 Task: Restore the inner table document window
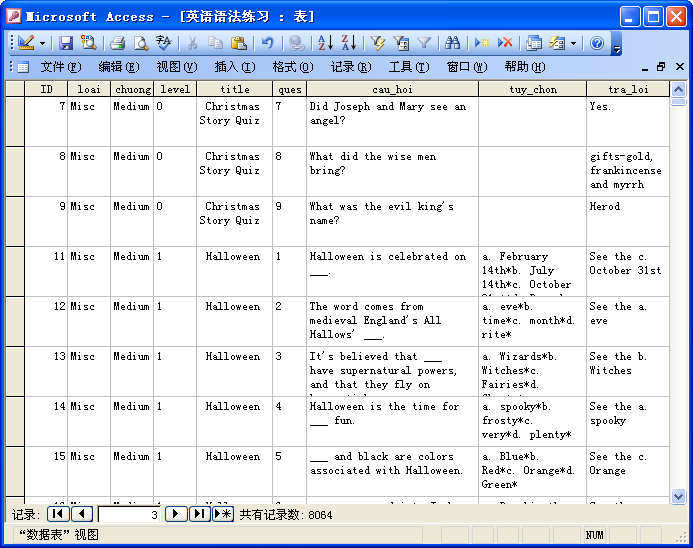(661, 67)
